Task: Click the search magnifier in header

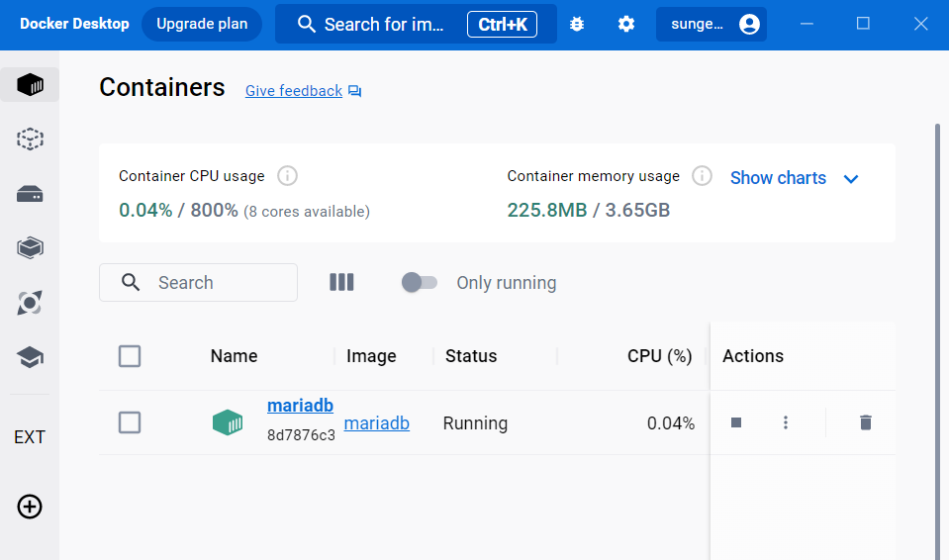Action: point(306,24)
